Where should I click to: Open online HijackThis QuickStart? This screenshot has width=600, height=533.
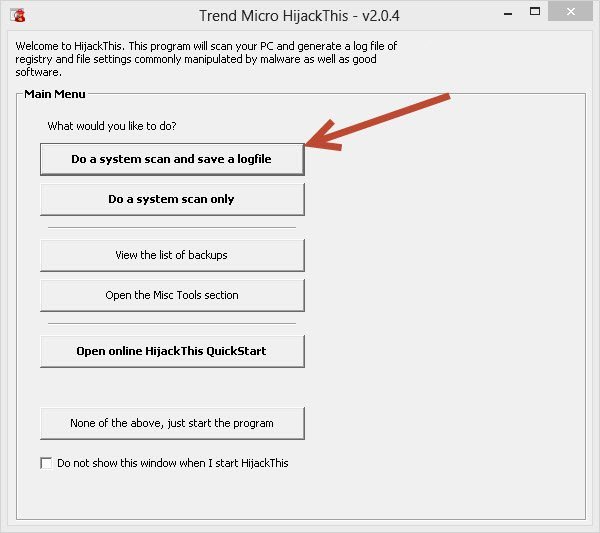(172, 351)
